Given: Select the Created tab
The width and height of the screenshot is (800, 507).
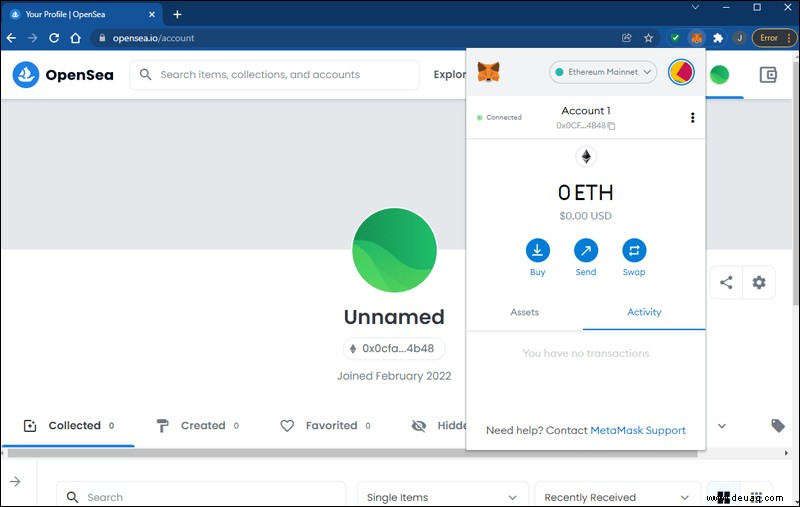Looking at the screenshot, I should point(197,426).
